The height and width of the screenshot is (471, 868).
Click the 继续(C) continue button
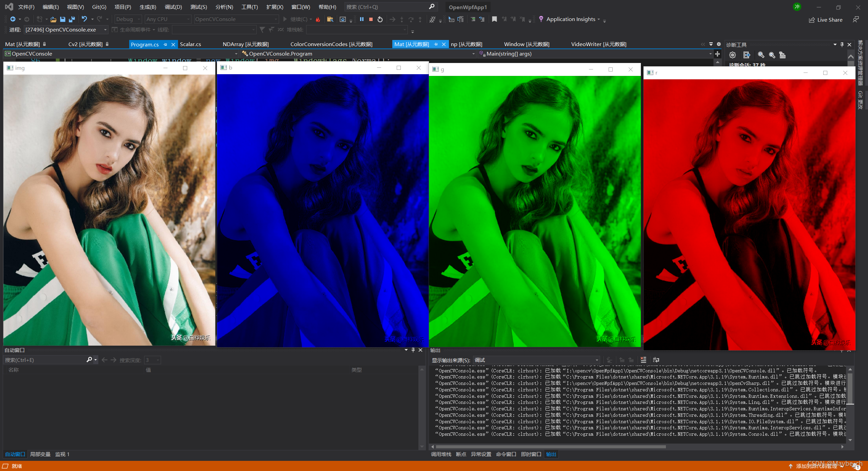[295, 19]
